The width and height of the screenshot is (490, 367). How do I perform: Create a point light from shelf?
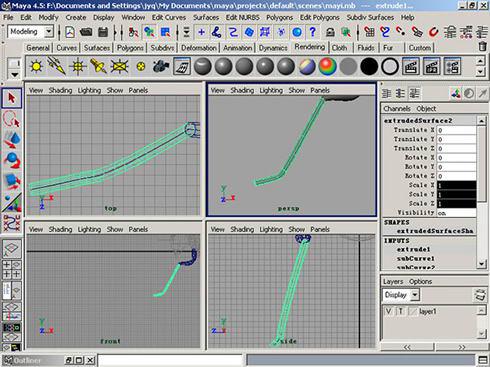point(78,66)
